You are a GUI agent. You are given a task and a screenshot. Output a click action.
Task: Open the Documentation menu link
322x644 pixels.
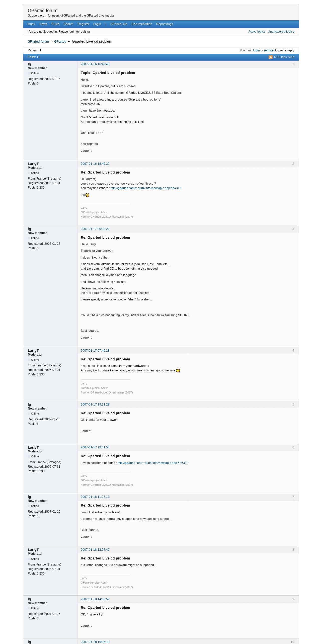(142, 24)
